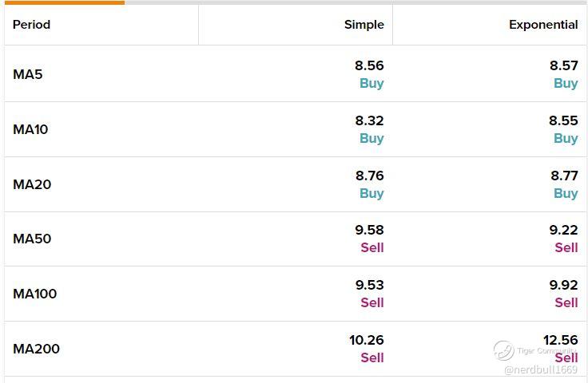Click the Period column header
Viewport: 588px width, 383px height.
(x=31, y=25)
